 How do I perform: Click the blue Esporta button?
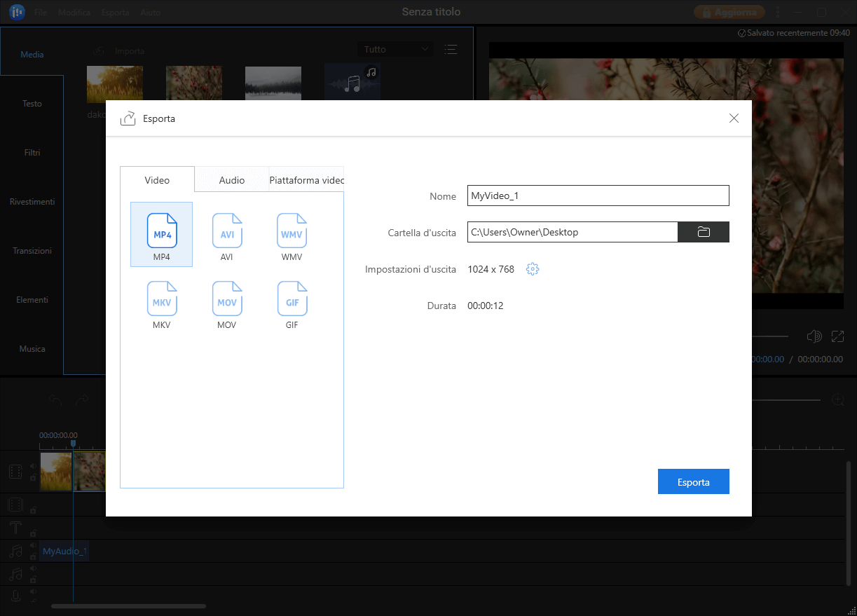(x=693, y=481)
